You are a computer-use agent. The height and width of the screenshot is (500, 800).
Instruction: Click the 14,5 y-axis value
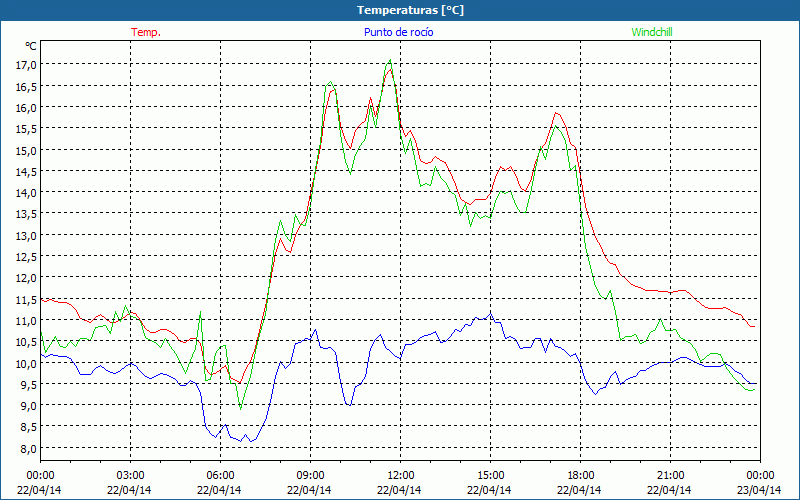pos(28,171)
